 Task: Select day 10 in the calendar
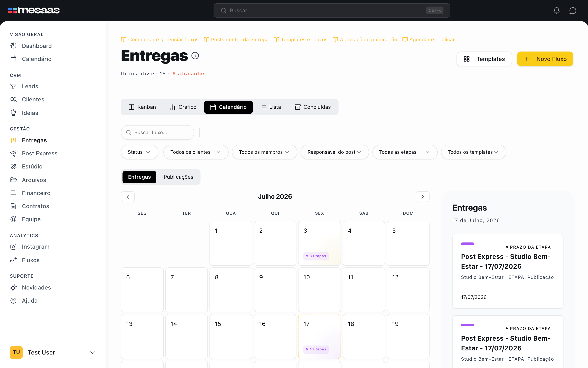[319, 290]
